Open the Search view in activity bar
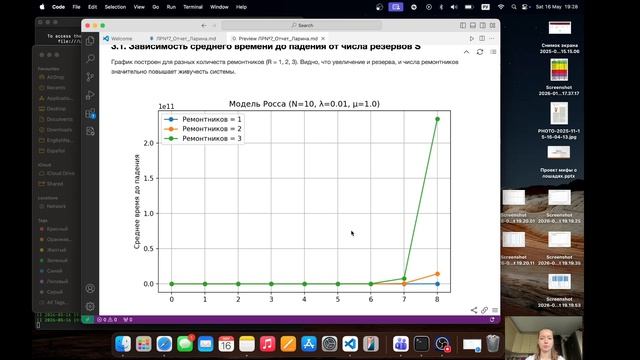The width and height of the screenshot is (640, 360). pos(90,58)
